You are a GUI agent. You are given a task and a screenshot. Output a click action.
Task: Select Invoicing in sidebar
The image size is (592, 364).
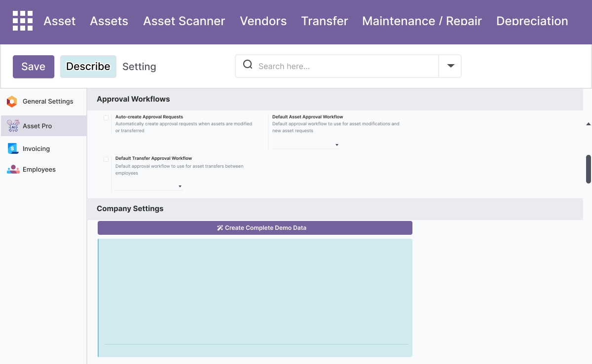43,148
